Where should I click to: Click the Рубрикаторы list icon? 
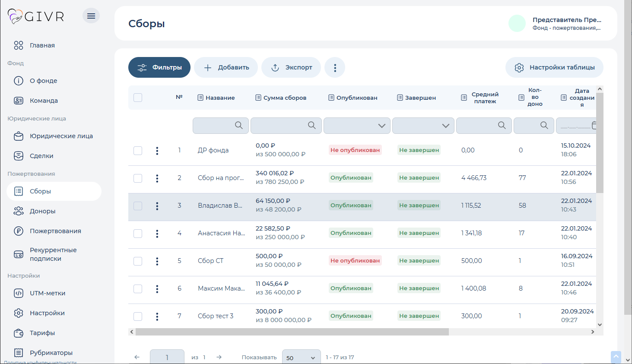click(19, 353)
